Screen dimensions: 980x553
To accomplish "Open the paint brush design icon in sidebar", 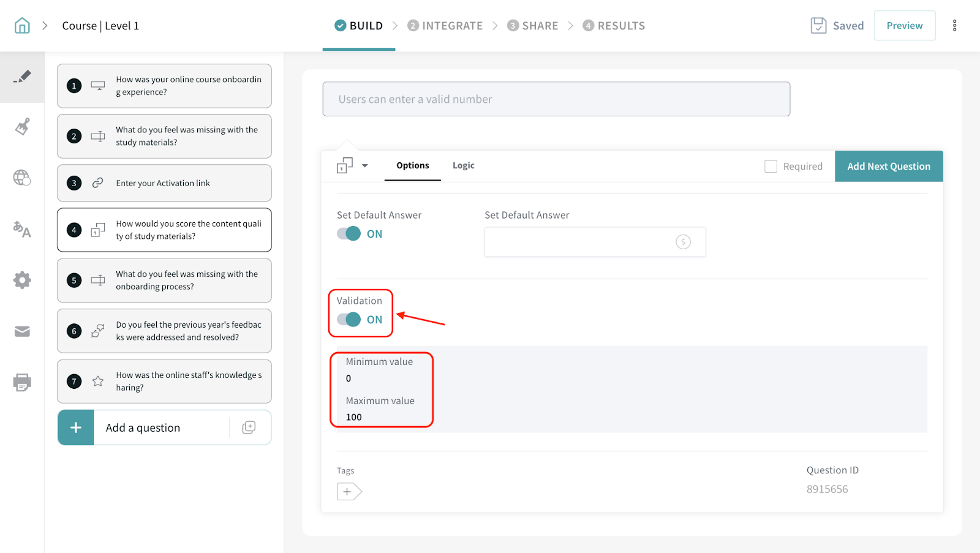I will 22,127.
